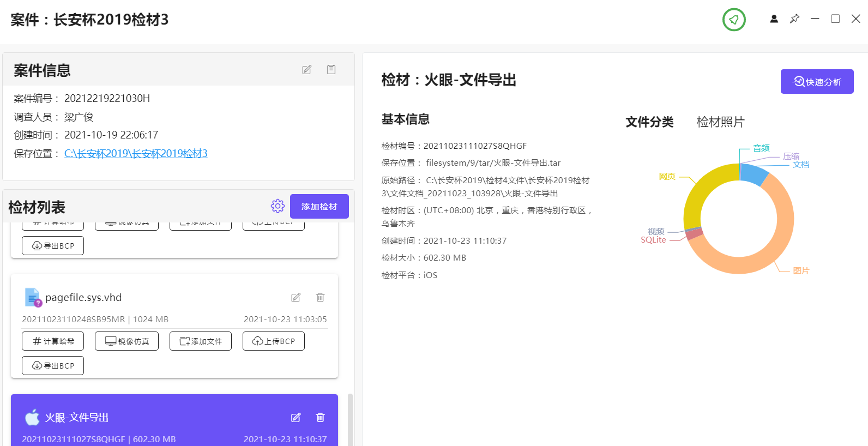Click the 压缩 chart label
868x446 pixels.
pos(791,156)
